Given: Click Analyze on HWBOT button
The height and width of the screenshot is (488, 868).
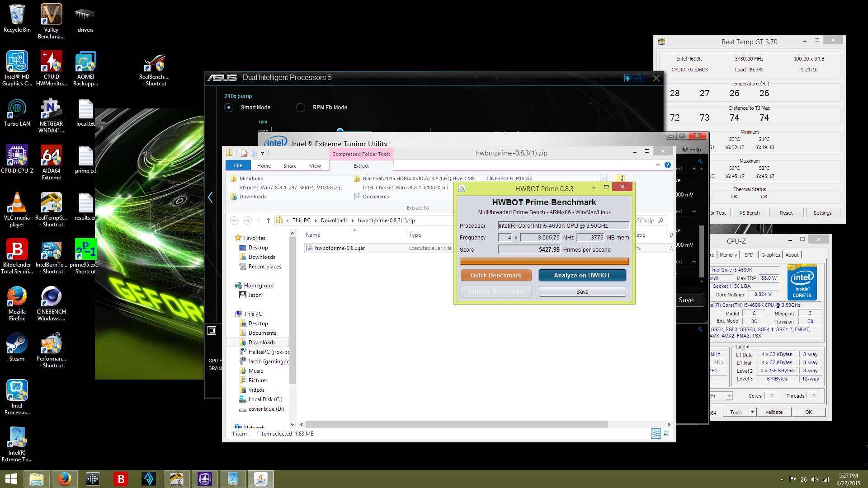Looking at the screenshot, I should tap(582, 275).
